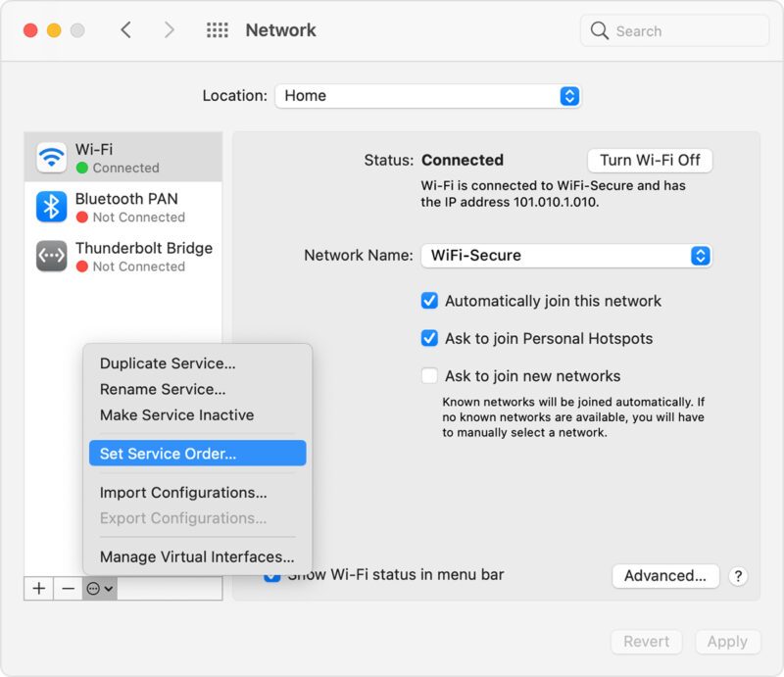Click the Wi-Fi service icon in sidebar
The height and width of the screenshot is (677, 784).
coord(51,158)
